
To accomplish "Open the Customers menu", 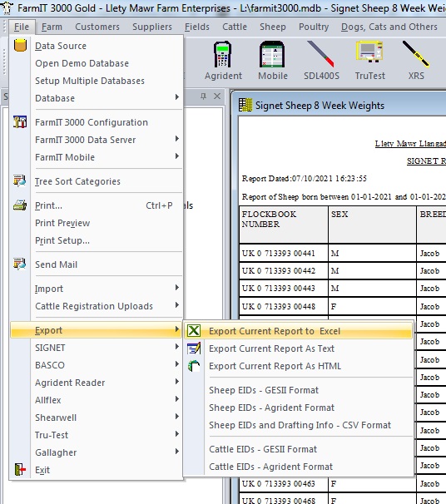I will pyautogui.click(x=97, y=27).
